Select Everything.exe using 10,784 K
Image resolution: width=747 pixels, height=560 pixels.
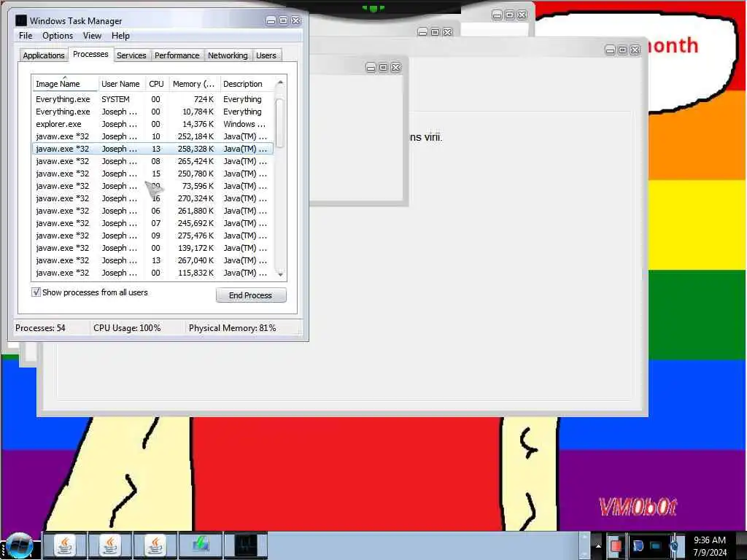[153, 112]
